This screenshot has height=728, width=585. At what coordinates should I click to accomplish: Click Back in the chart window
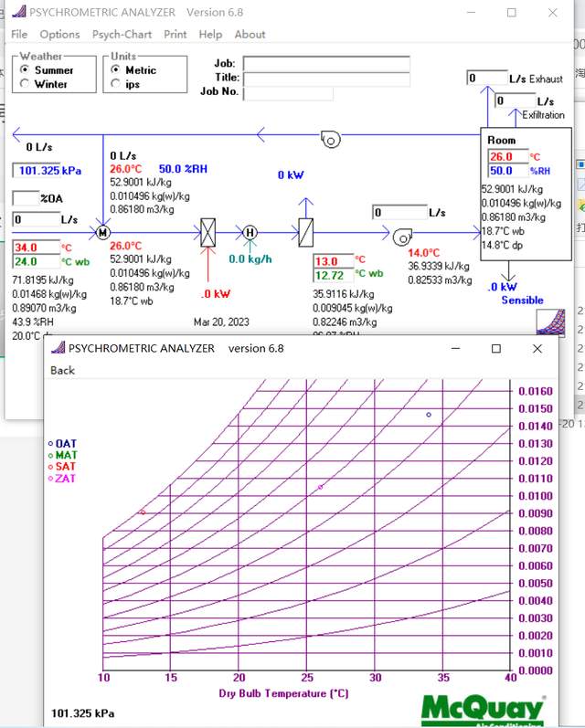(63, 370)
